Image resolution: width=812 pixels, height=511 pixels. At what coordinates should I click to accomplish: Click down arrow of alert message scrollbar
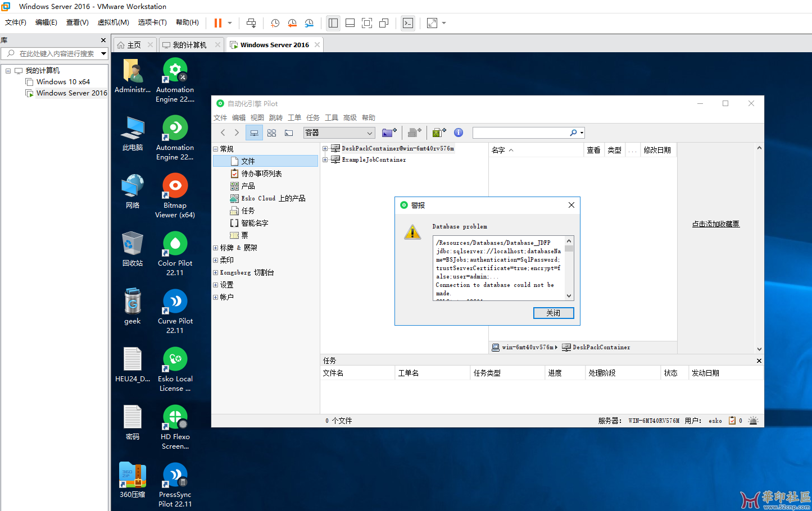tap(569, 296)
